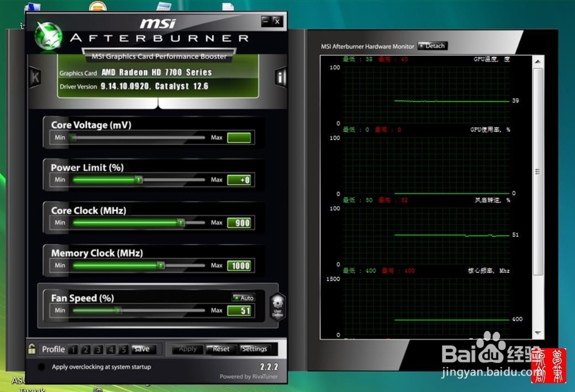
Task: Click the GPU temperature graph
Action: coord(426,95)
